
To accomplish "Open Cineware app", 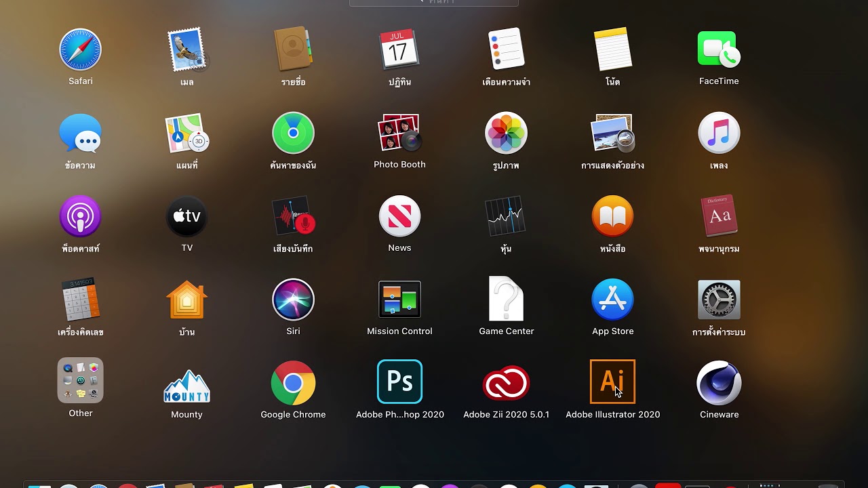I will 719,383.
